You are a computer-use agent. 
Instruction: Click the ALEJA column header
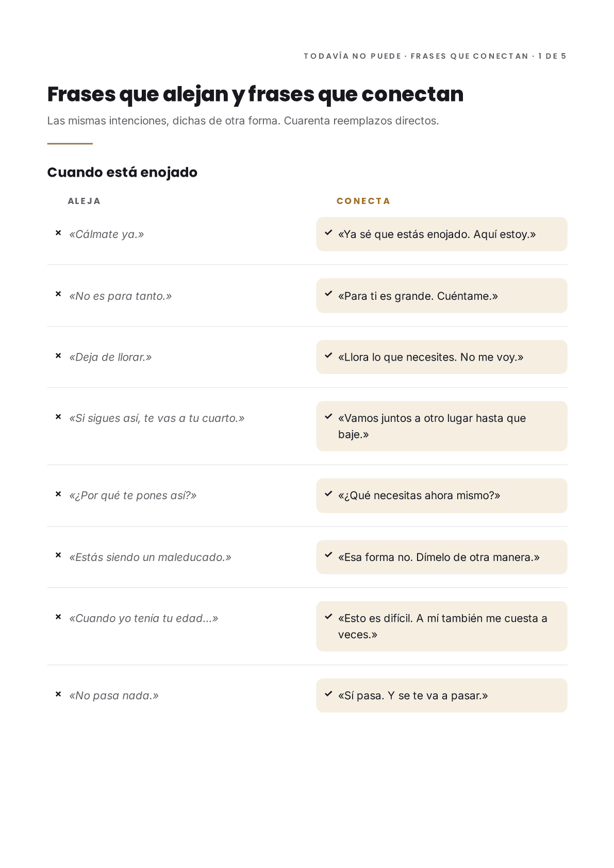click(x=84, y=201)
